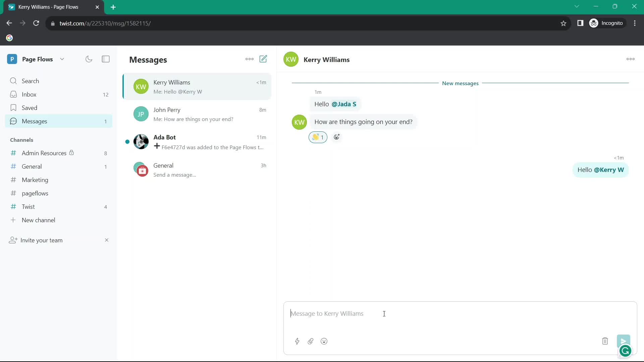Toggle dark mode moon icon
The width and height of the screenshot is (644, 362).
(x=89, y=59)
